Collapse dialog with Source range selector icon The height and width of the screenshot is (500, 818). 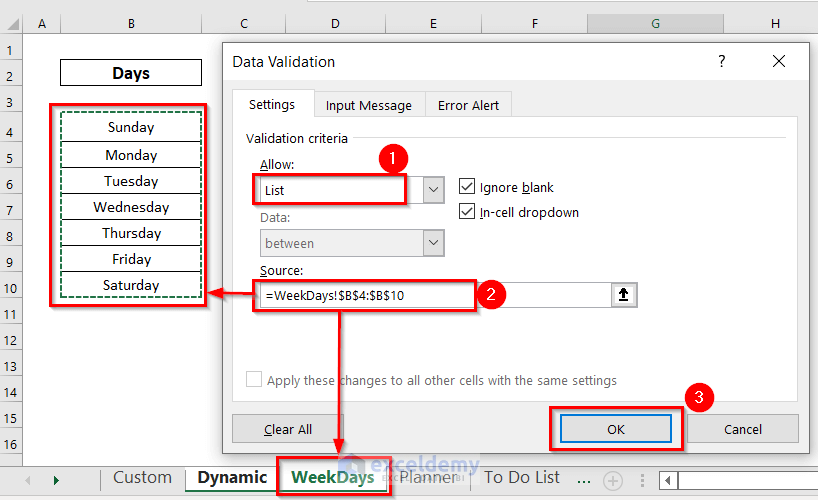tap(623, 295)
